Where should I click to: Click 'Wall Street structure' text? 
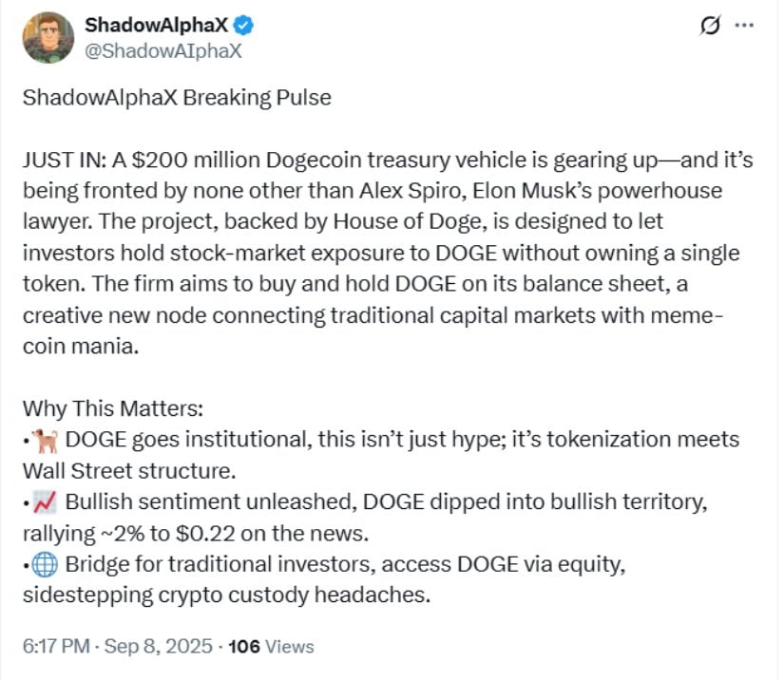tap(129, 471)
